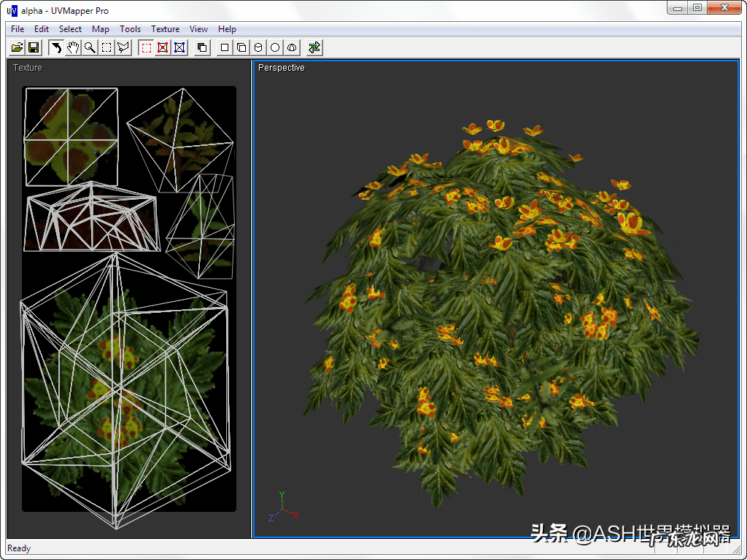Select the magnifier zoom tool
Image resolution: width=747 pixels, height=560 pixels.
click(x=90, y=47)
